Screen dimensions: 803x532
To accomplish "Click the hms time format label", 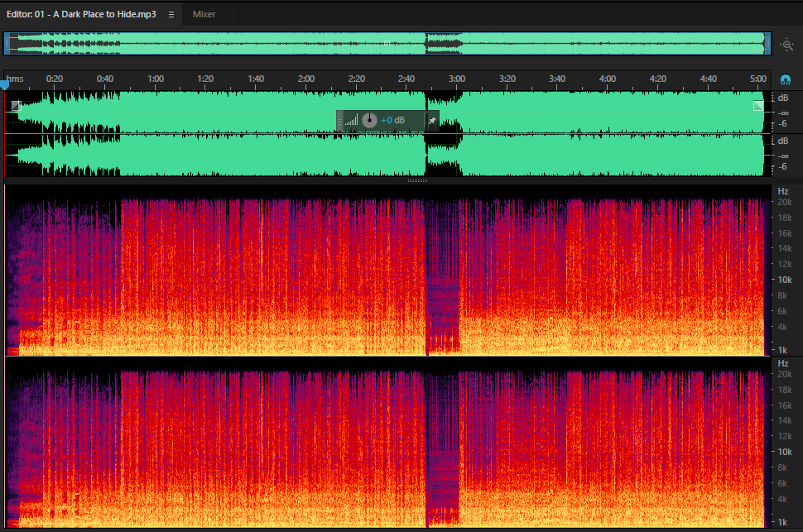I will pos(15,79).
